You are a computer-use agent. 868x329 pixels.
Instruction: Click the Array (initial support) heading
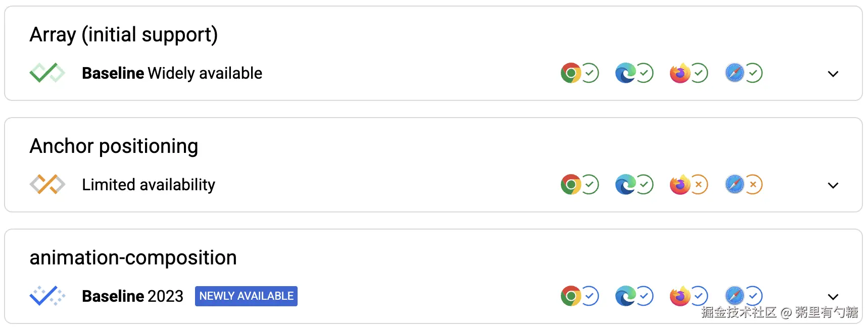click(123, 35)
